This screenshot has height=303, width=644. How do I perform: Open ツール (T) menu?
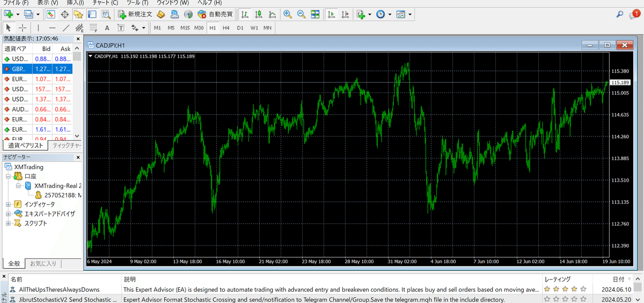point(137,3)
